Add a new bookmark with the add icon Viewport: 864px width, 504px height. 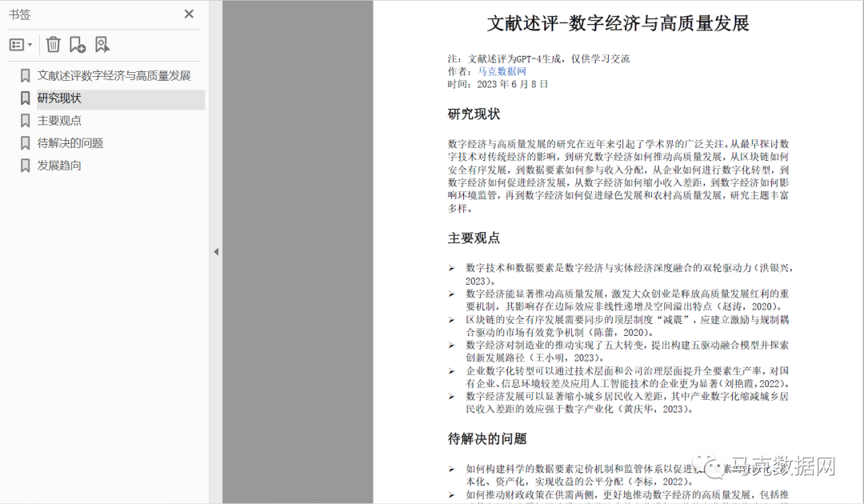77,45
